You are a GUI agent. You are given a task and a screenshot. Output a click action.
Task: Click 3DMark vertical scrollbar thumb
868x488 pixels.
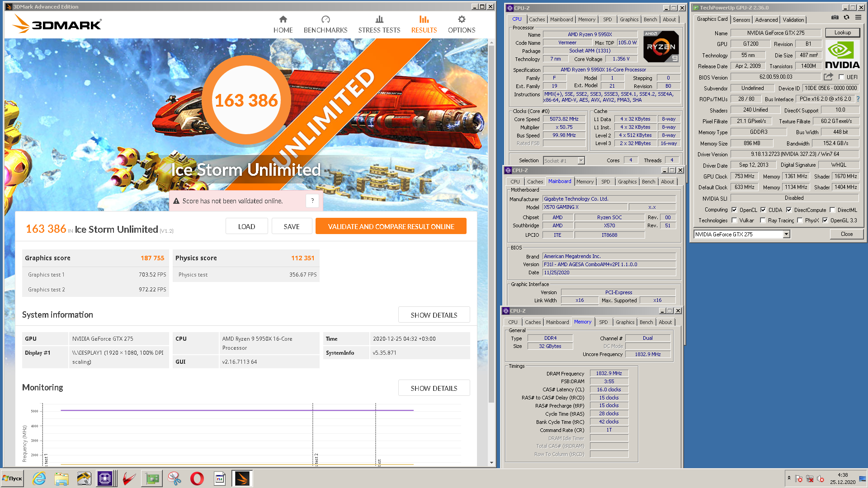491,224
